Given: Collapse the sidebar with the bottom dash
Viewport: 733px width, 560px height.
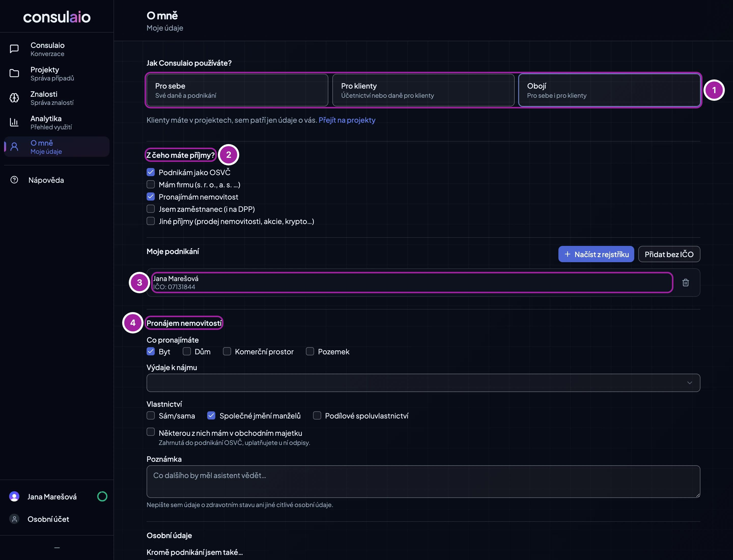Looking at the screenshot, I should (x=57, y=548).
